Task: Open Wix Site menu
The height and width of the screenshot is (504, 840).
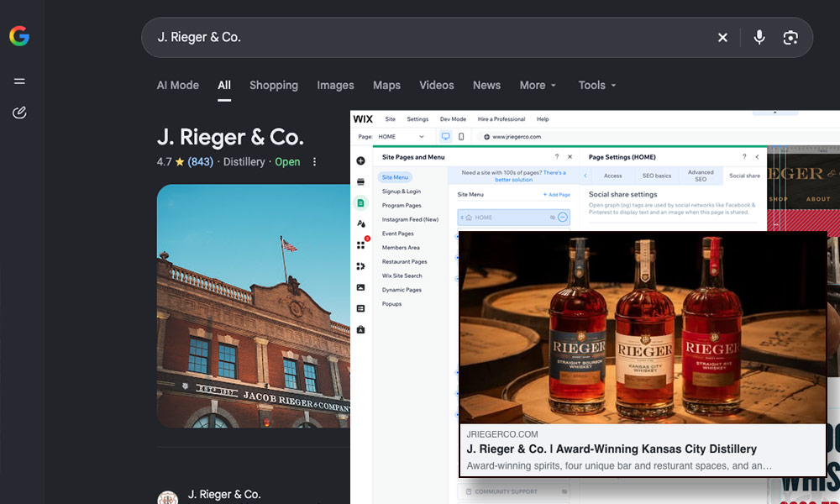Action: tap(390, 119)
